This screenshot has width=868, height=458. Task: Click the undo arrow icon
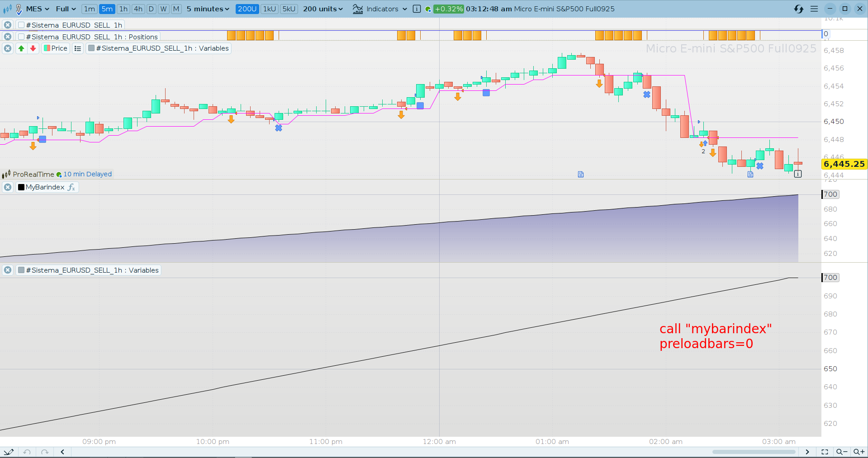click(x=27, y=452)
